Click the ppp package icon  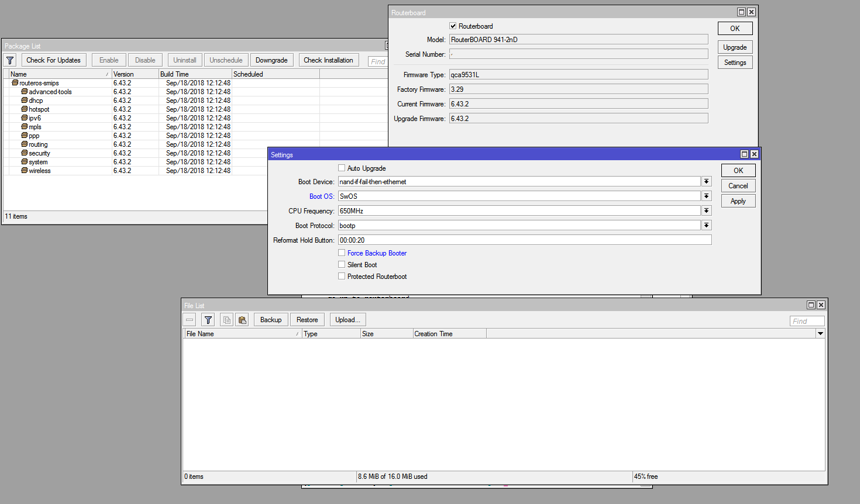click(25, 136)
